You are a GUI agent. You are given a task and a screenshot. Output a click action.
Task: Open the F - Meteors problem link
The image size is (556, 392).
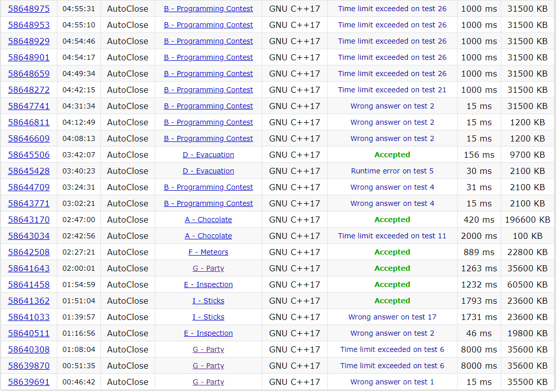pos(208,252)
